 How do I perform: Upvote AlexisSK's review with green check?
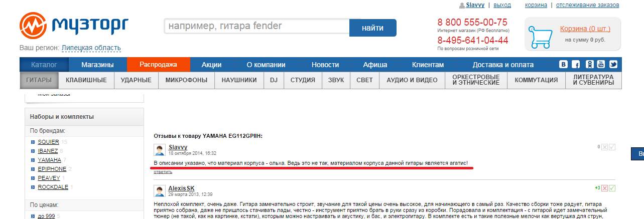click(x=612, y=188)
